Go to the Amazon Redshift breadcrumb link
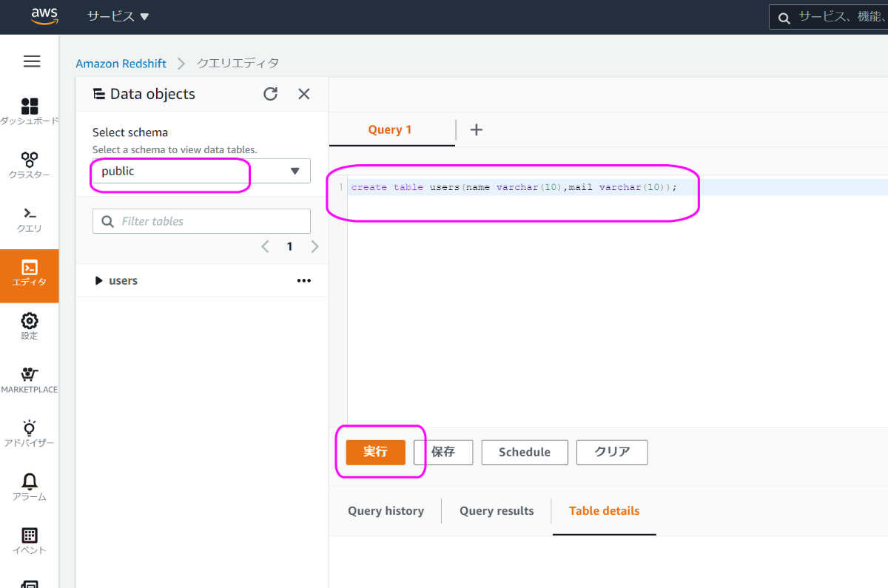888x588 pixels. (x=121, y=64)
